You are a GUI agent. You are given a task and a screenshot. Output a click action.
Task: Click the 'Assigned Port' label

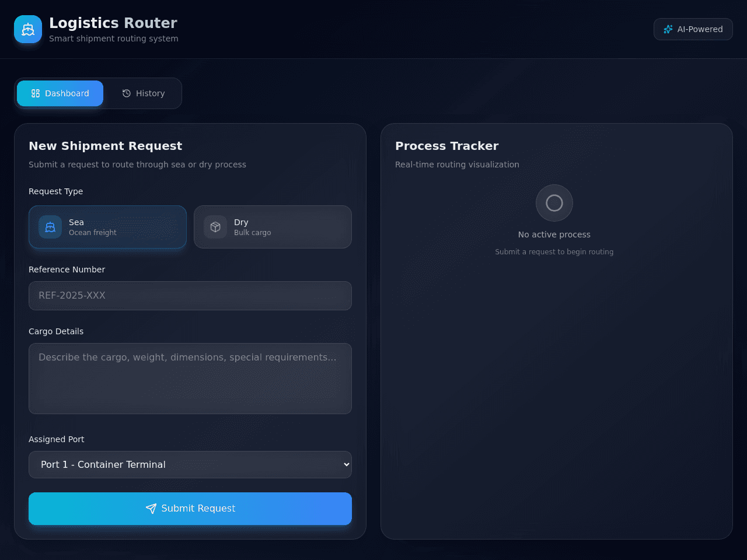pyautogui.click(x=57, y=439)
